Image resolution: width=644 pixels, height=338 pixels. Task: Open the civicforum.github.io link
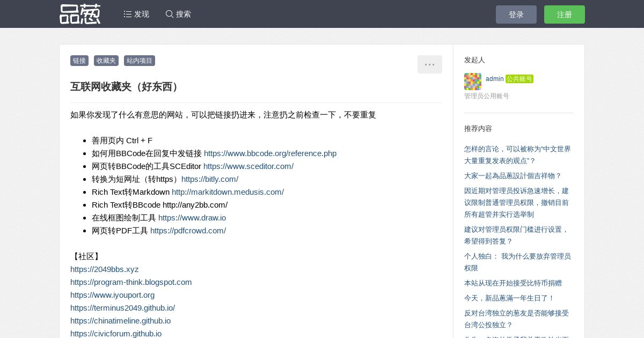pos(116,333)
